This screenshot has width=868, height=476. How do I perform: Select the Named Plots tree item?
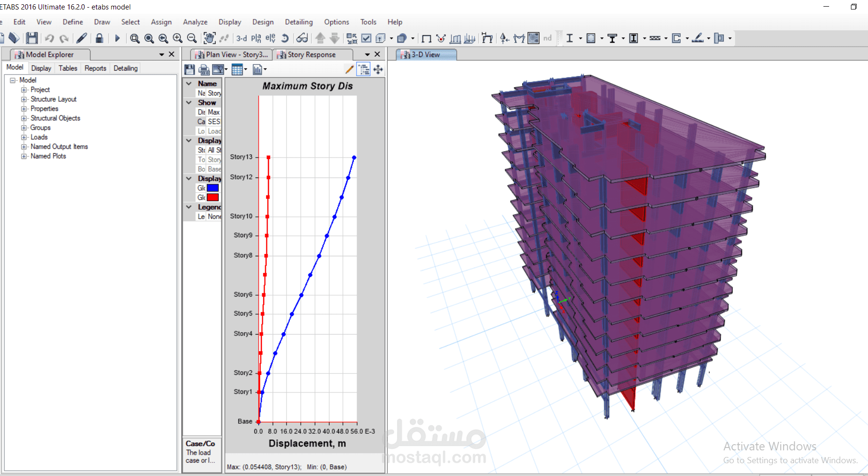coord(48,156)
